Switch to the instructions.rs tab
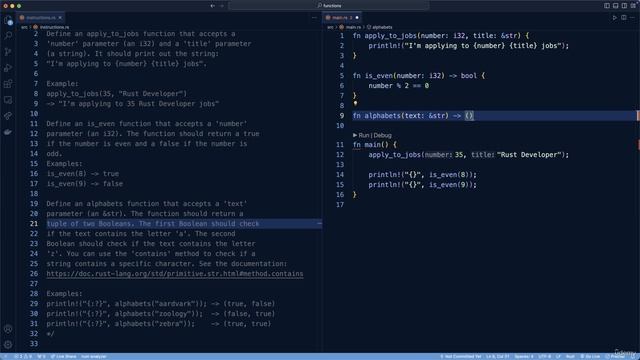640x360 pixels. coord(40,18)
